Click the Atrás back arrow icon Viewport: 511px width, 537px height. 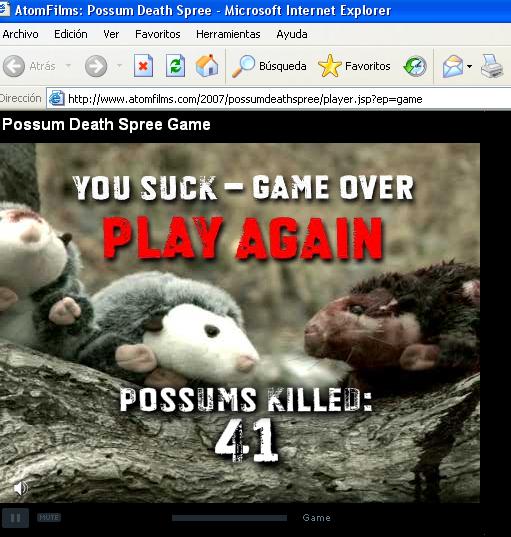point(14,66)
